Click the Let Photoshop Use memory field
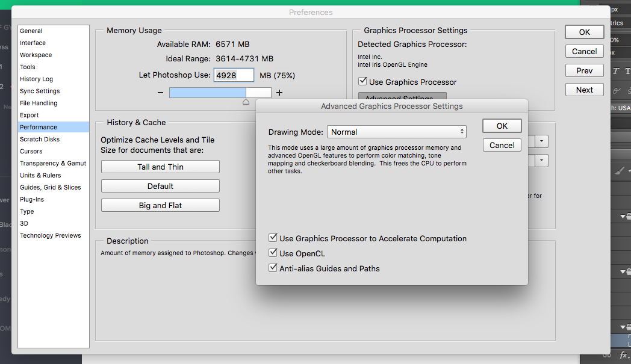Image resolution: width=631 pixels, height=364 pixels. (233, 75)
